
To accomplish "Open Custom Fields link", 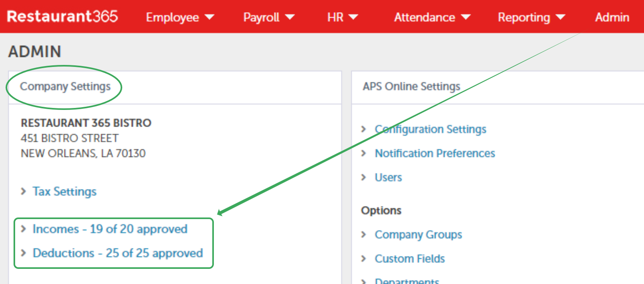I will pos(410,259).
